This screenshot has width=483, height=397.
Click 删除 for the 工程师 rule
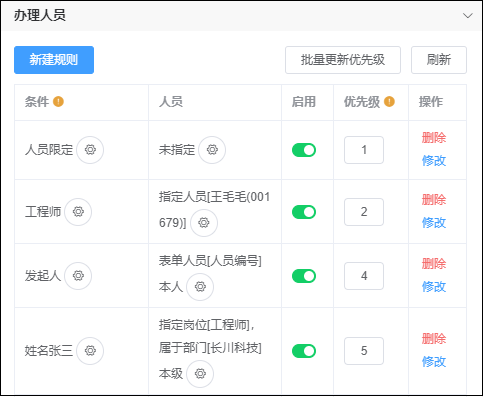click(434, 200)
